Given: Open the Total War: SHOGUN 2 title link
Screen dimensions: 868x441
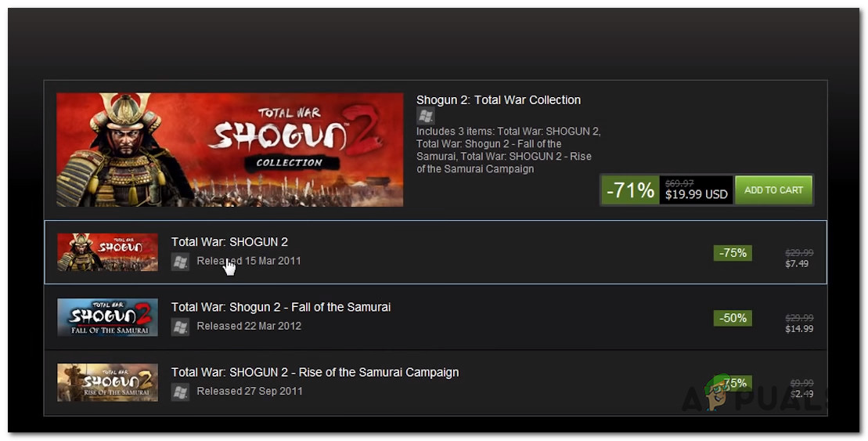Looking at the screenshot, I should click(x=229, y=242).
